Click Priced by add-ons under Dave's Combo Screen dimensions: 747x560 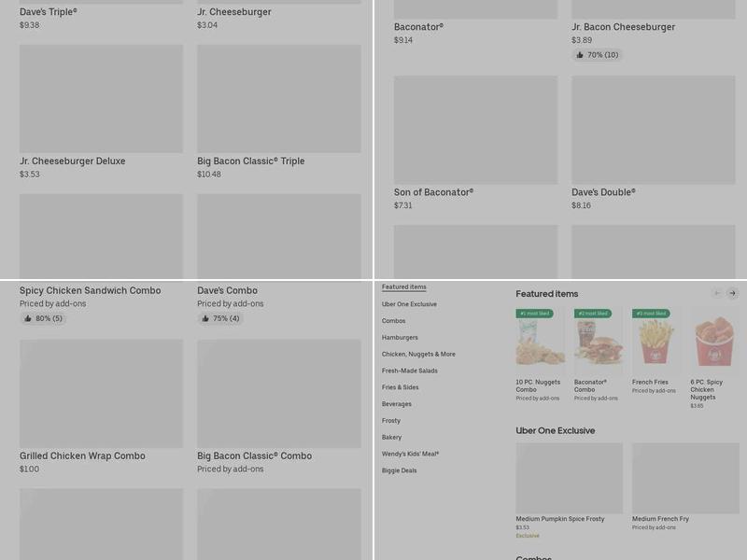[x=230, y=304]
